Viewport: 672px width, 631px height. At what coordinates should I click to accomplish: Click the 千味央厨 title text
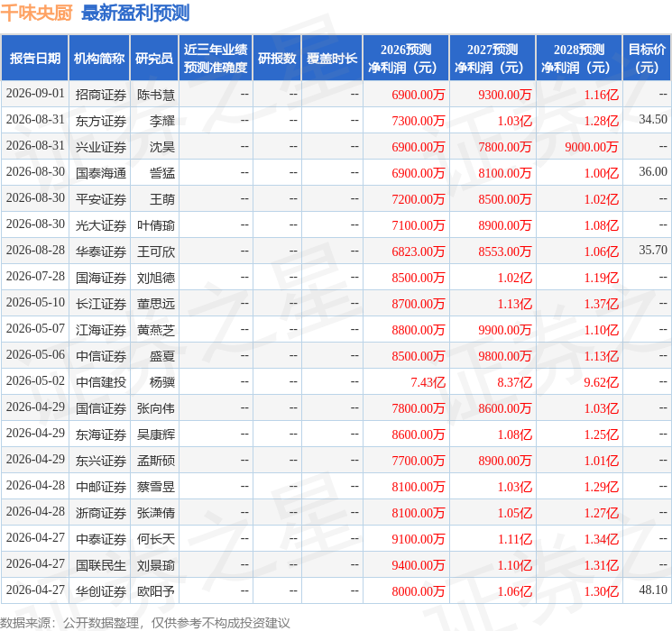(x=36, y=13)
